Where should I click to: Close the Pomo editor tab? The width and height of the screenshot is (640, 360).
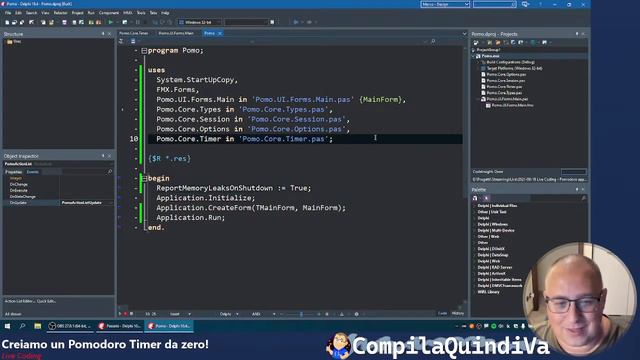tap(220, 33)
